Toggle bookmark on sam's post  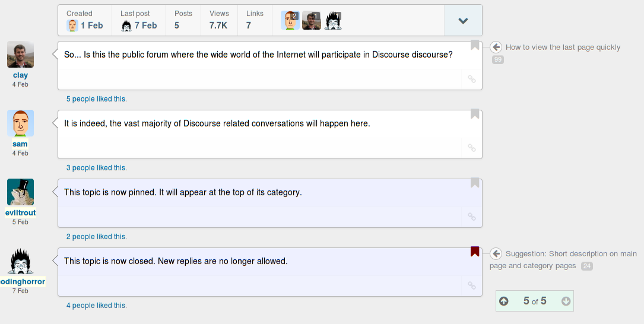(475, 114)
